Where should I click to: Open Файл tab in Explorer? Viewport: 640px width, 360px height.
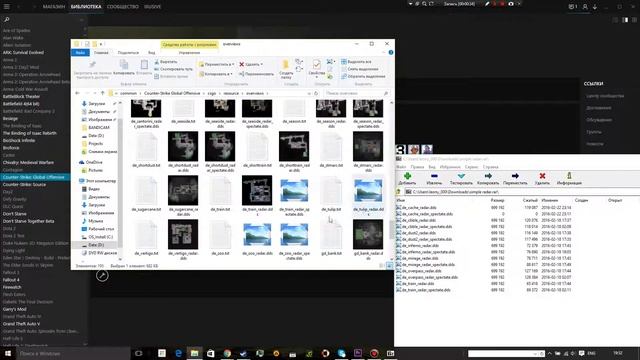tap(80, 53)
